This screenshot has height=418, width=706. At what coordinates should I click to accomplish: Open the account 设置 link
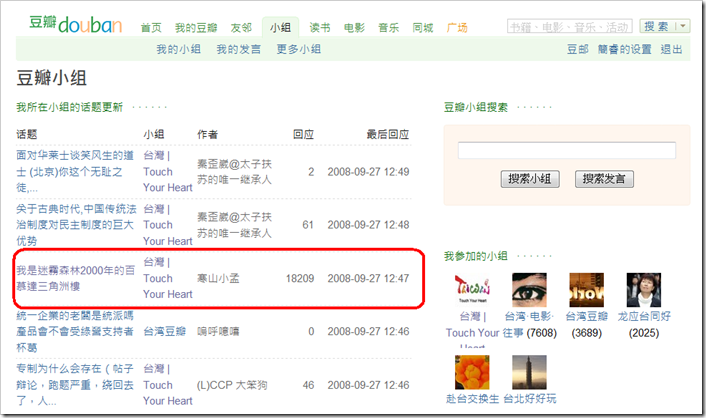click(625, 49)
